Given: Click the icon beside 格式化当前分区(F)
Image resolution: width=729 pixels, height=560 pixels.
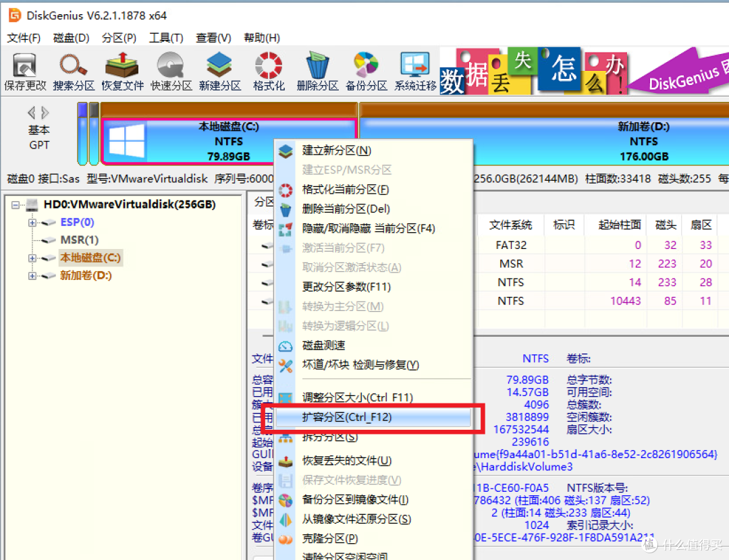Looking at the screenshot, I should point(286,190).
